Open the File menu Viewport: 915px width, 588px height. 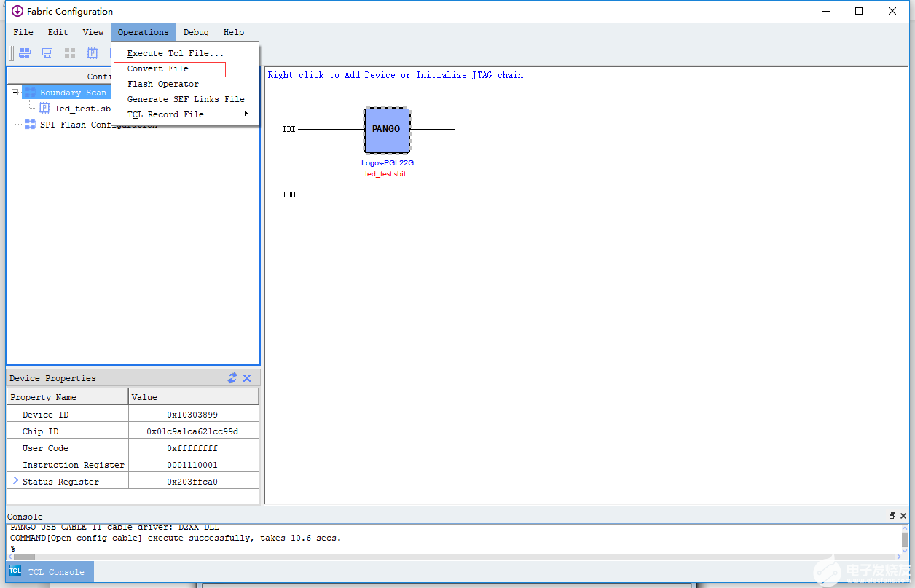click(23, 32)
